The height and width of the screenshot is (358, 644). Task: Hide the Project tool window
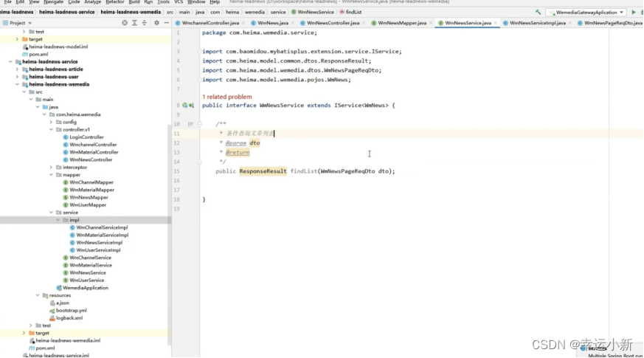click(x=166, y=23)
